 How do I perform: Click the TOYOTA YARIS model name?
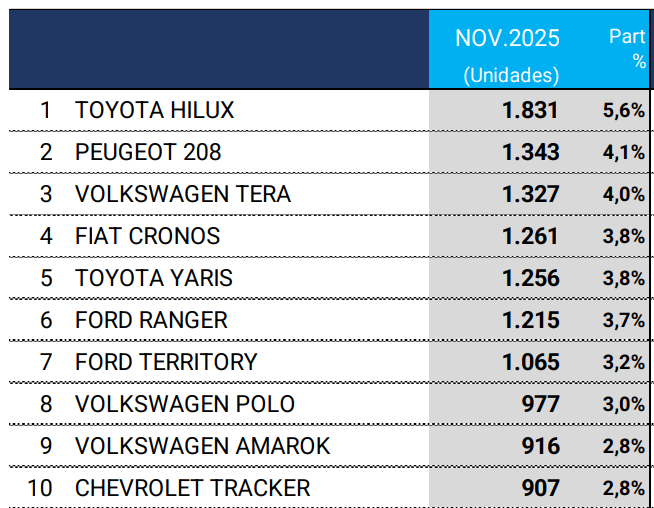[153, 278]
